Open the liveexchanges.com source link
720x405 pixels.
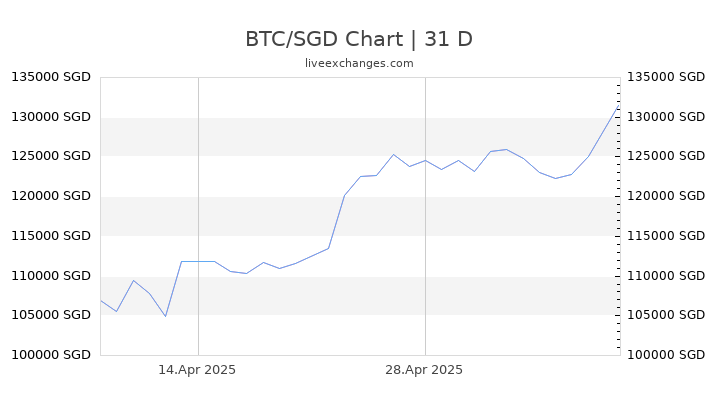359,63
